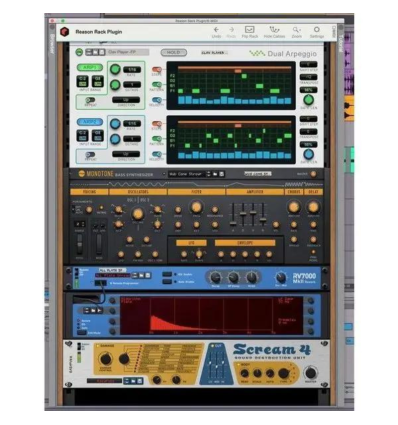The height and width of the screenshot is (425, 398).
Task: Click the Dual Arpeggio patch name field
Action: point(128,52)
